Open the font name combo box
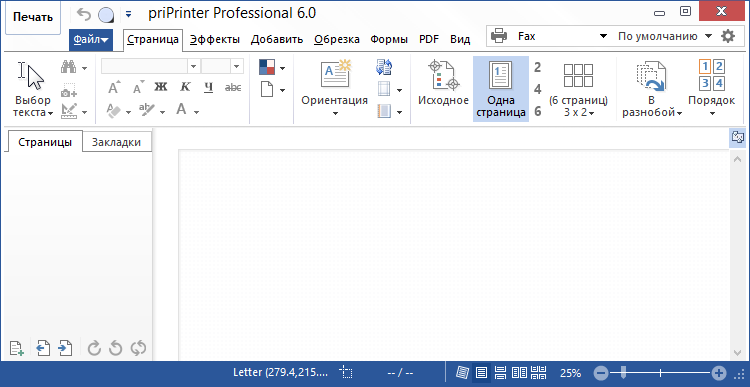This screenshot has height=387, width=750. (x=151, y=66)
